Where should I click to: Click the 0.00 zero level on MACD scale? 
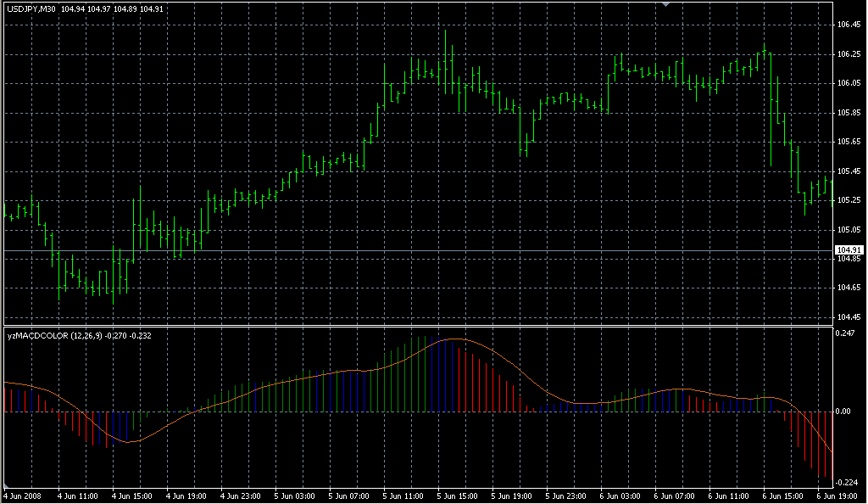844,412
